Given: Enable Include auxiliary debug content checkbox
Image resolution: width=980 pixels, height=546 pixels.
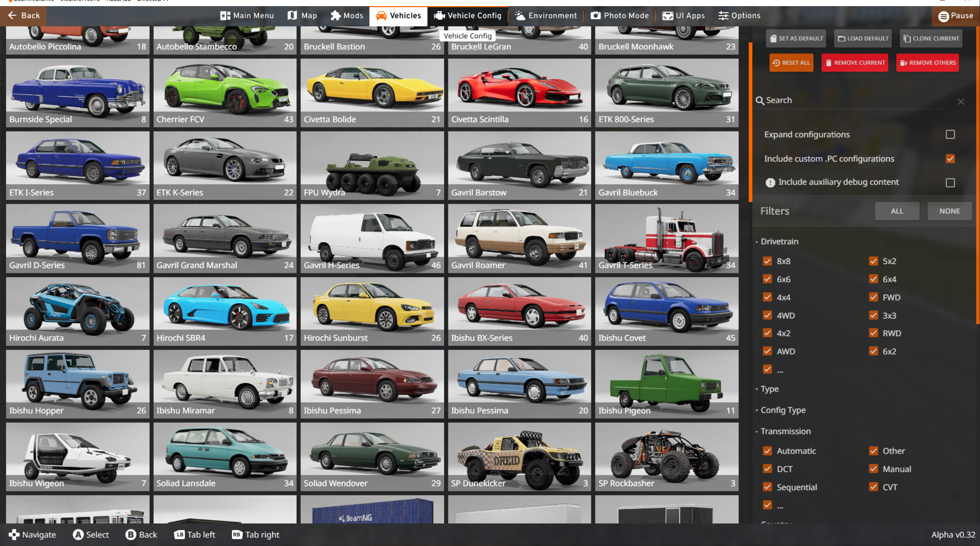Looking at the screenshot, I should [x=950, y=183].
